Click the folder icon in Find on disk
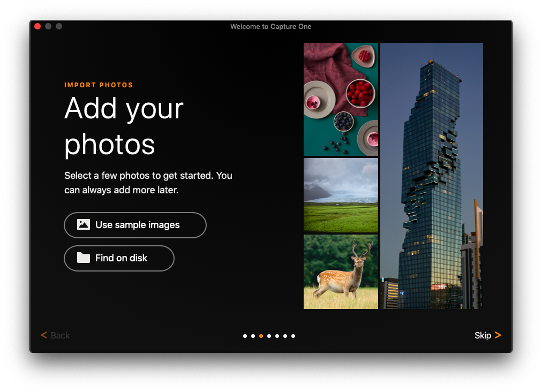This screenshot has width=542, height=392. (84, 258)
